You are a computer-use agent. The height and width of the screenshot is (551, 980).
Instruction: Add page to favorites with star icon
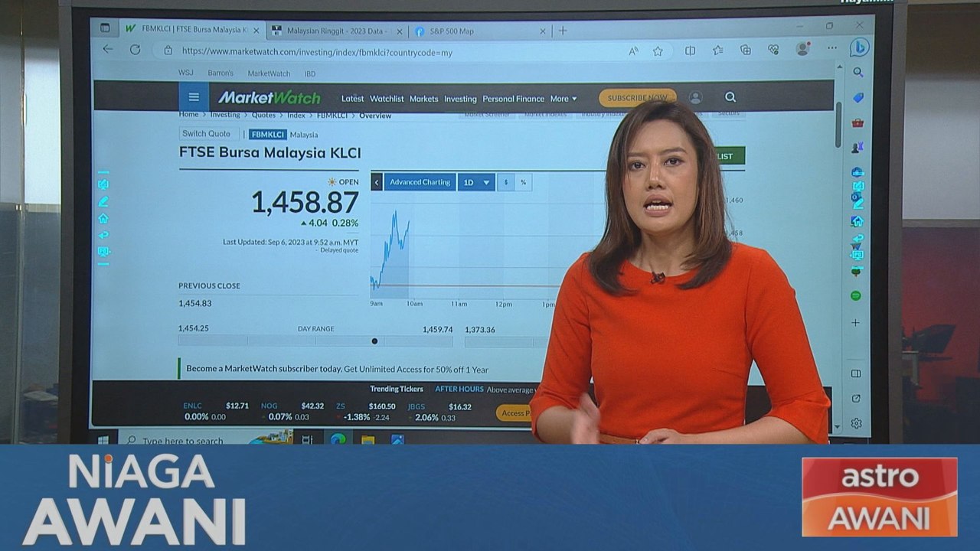[x=658, y=51]
